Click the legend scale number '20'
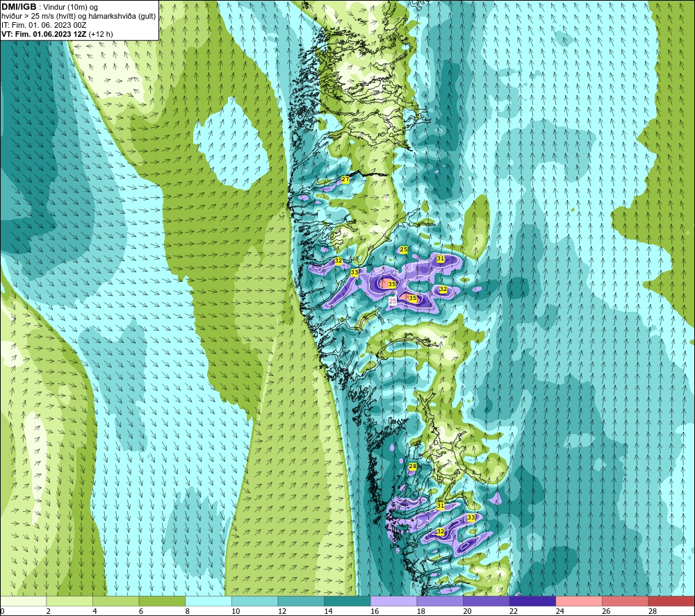Viewport: 695px width, 616px height. [x=468, y=611]
